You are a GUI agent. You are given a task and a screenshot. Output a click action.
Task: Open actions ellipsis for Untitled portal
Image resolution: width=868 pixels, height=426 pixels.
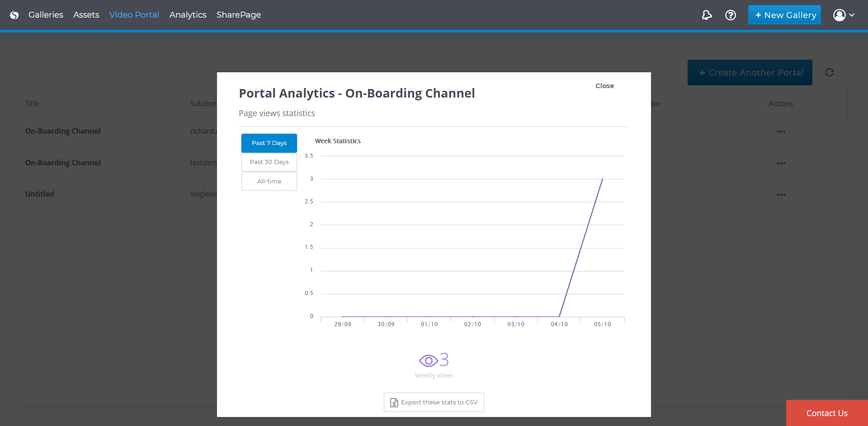781,195
